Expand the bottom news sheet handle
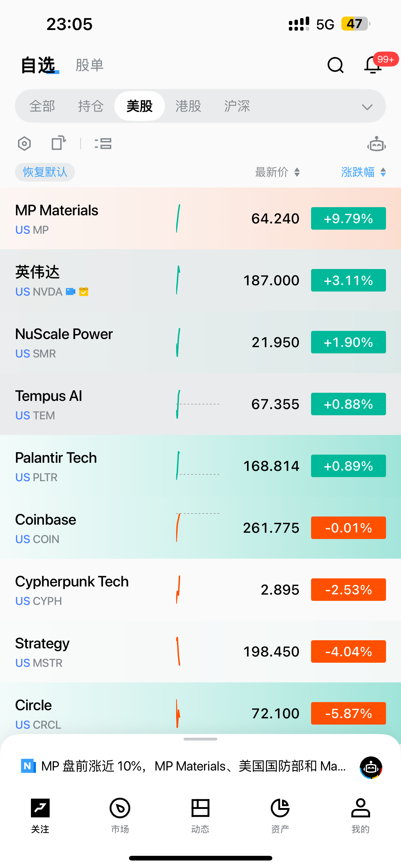The image size is (401, 868). [x=200, y=739]
